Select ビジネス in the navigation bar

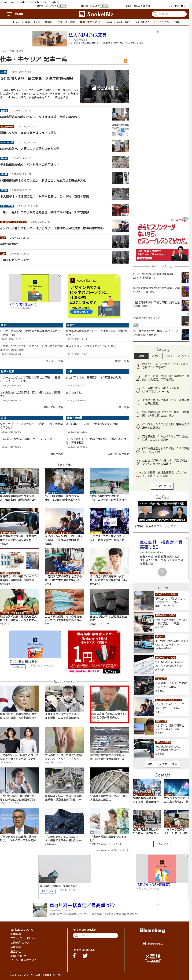(107, 22)
